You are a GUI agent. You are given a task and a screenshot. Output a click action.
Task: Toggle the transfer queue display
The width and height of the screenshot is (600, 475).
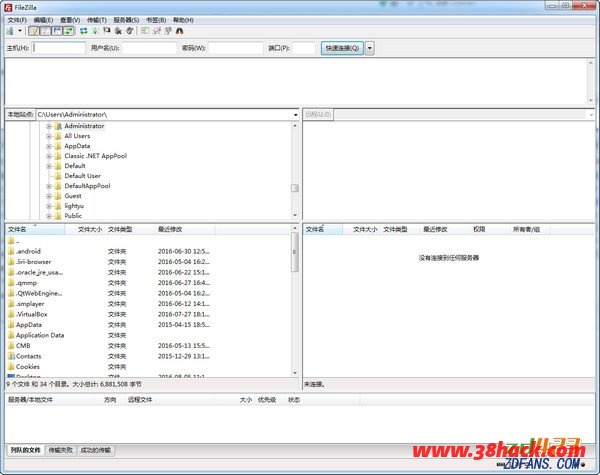(x=68, y=31)
